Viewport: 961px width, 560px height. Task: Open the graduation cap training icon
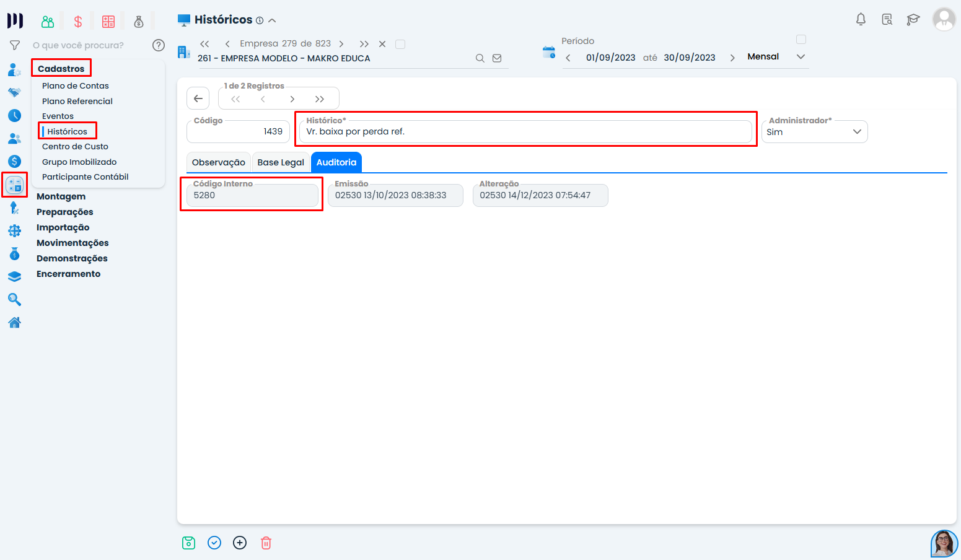(913, 19)
